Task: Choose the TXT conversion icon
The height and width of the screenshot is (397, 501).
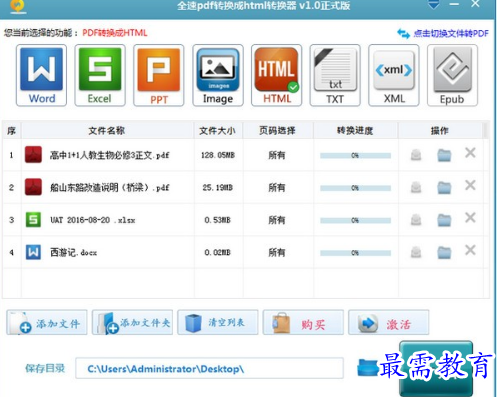Action: point(335,75)
